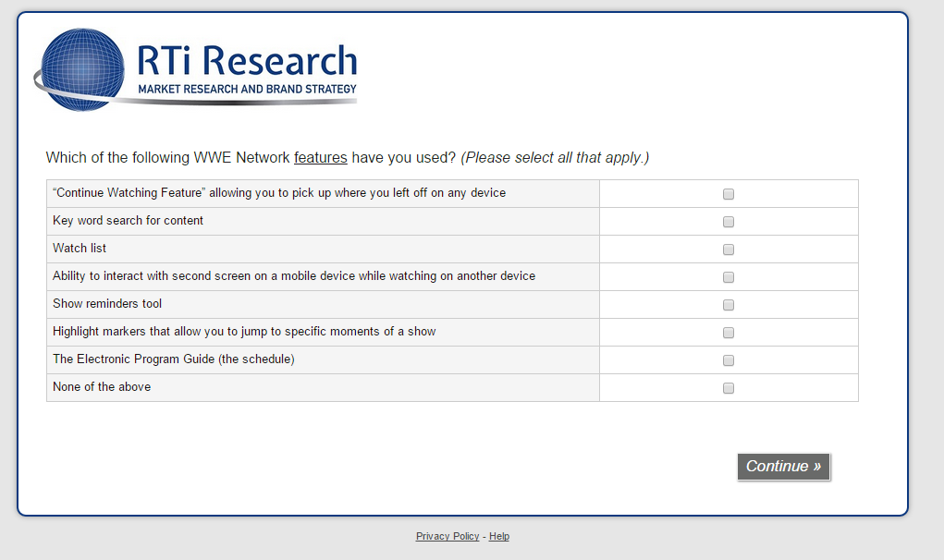Click the "Key word search for content" label
944x560 pixels.
click(x=128, y=220)
